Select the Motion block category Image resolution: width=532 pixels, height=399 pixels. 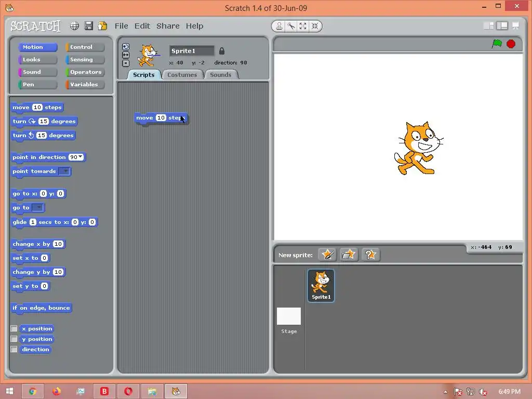point(37,47)
